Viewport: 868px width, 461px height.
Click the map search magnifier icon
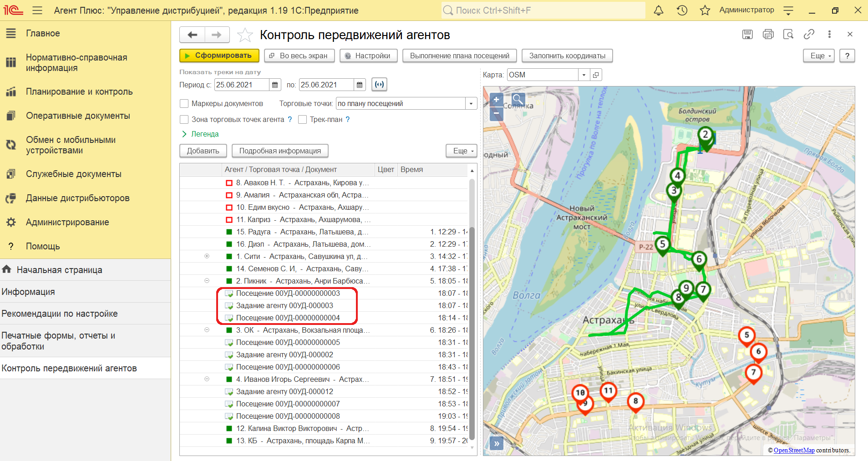518,99
